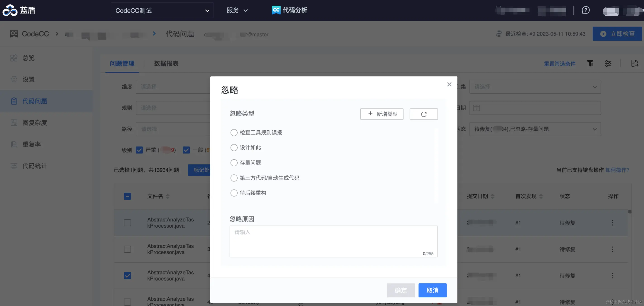The height and width of the screenshot is (306, 644).
Task: Choose the 存量问题 ignore type
Action: pyautogui.click(x=234, y=163)
